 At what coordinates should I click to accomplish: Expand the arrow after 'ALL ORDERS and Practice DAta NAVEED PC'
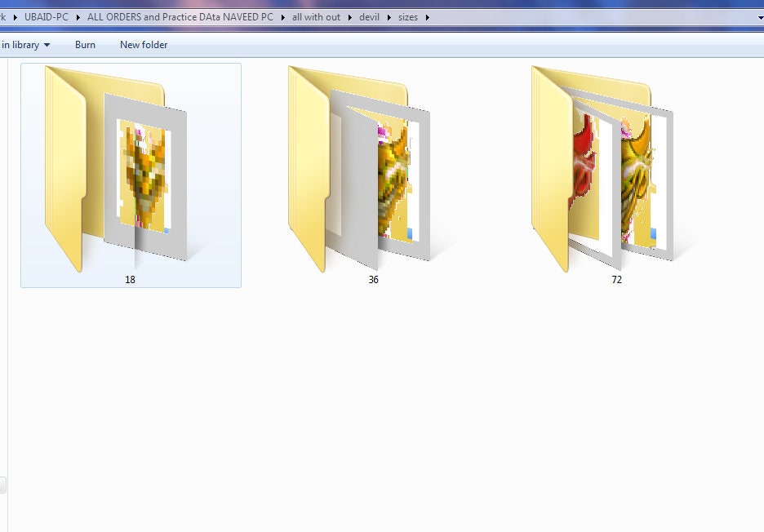pos(282,17)
